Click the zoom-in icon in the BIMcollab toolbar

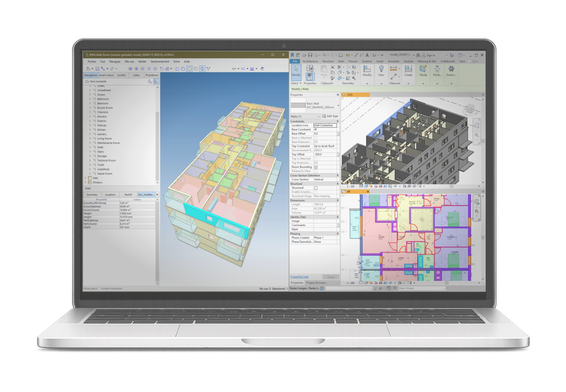tap(137, 68)
